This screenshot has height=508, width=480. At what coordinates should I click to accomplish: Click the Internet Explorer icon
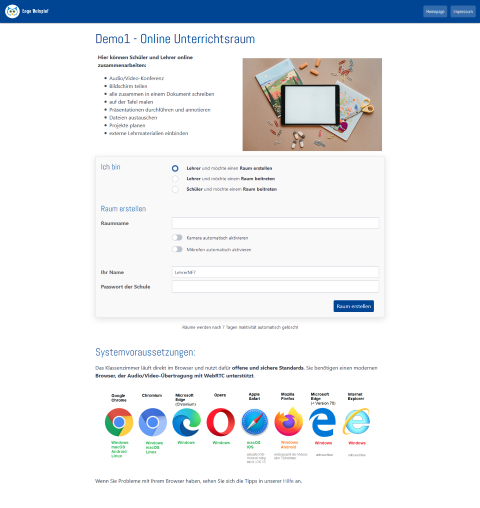click(356, 422)
